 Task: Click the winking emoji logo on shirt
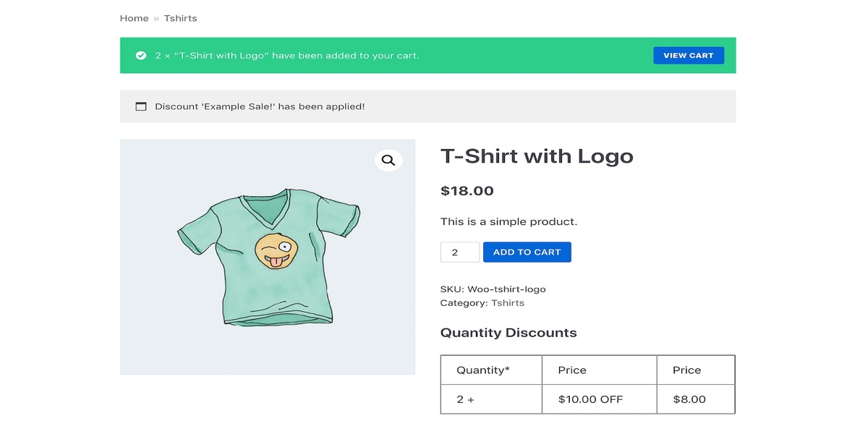click(276, 250)
